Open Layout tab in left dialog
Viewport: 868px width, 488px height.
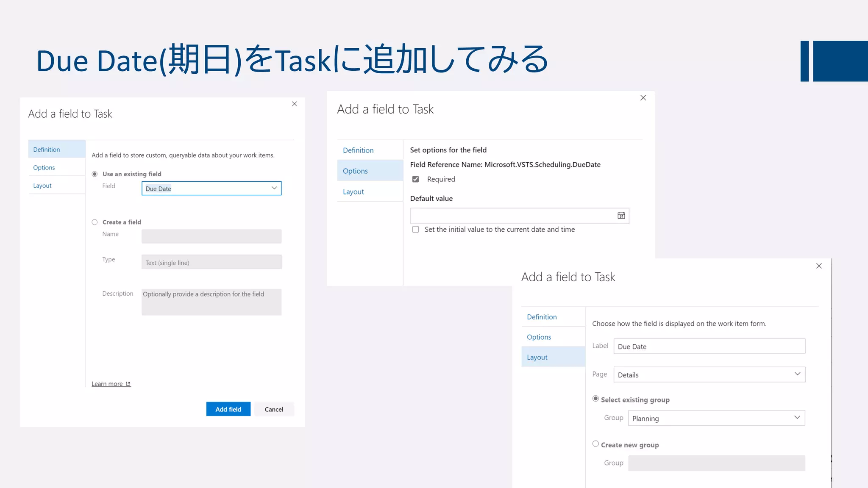pos(57,186)
